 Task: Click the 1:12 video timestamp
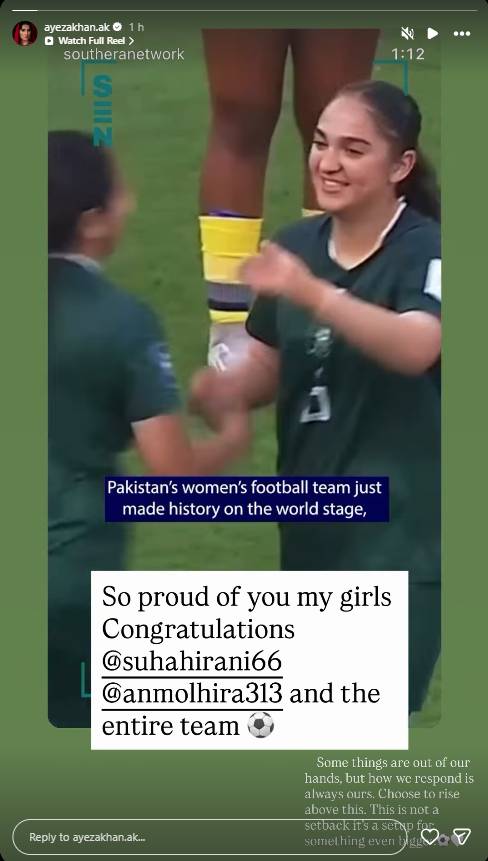click(x=408, y=54)
